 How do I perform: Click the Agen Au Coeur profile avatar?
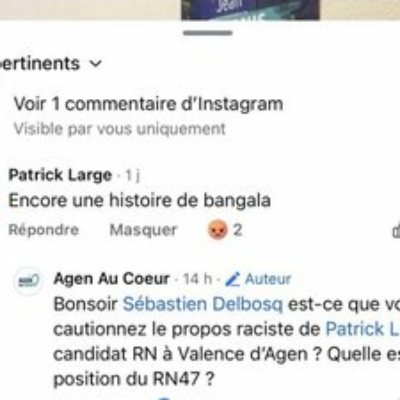click(29, 281)
